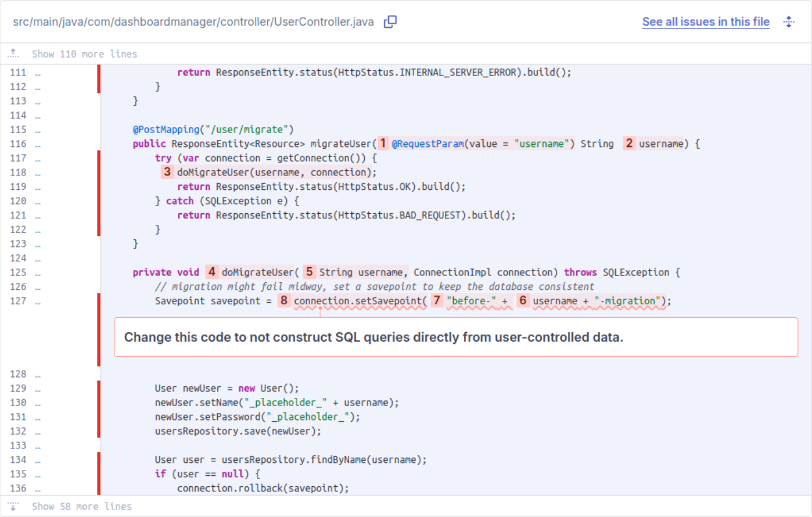Expand the full file using the arrows icon

(x=789, y=21)
